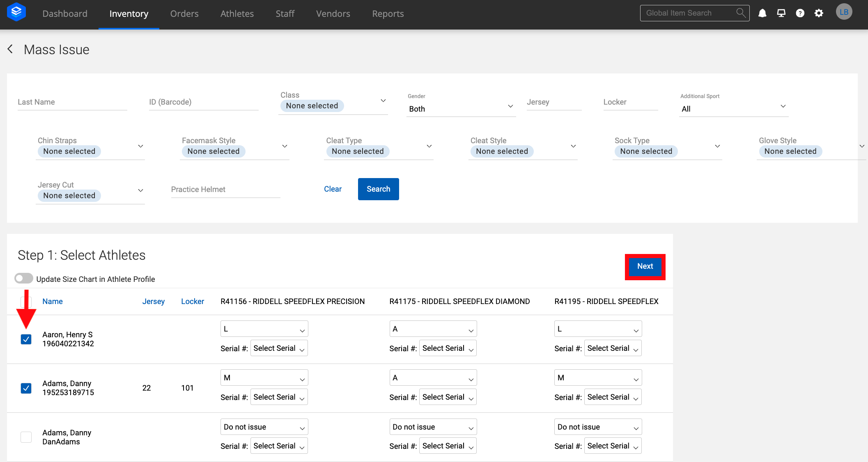
Task: Open the Reports tab
Action: click(388, 14)
